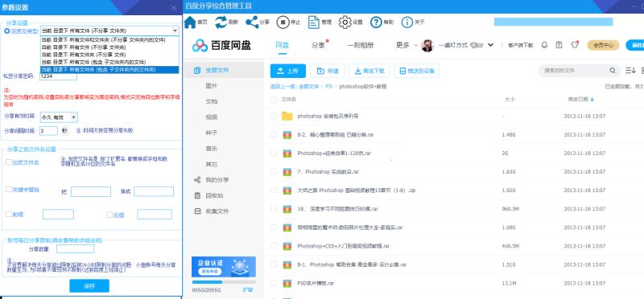Click the 百度网盘 cloud logo

pyautogui.click(x=200, y=46)
